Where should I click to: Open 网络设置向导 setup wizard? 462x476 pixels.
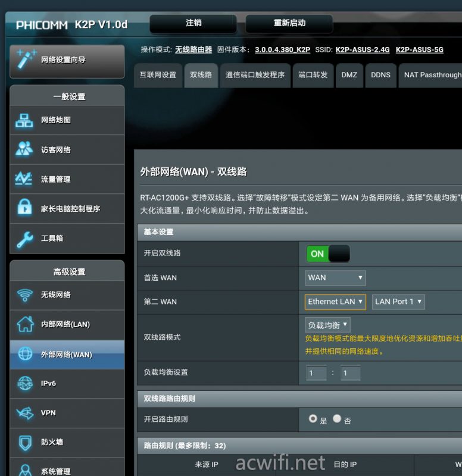click(67, 61)
